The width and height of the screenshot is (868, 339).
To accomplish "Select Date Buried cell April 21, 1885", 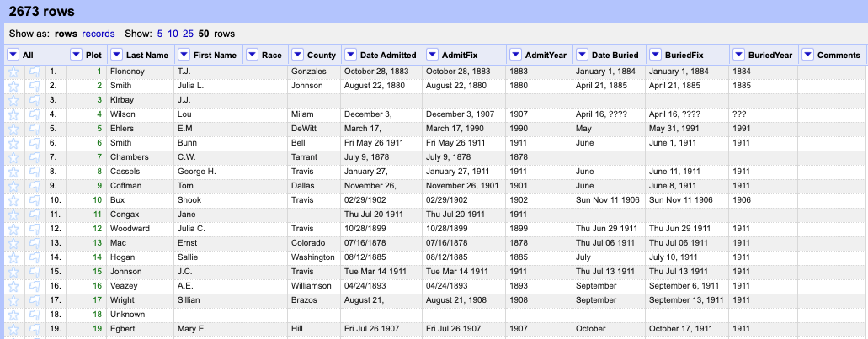I will [x=610, y=86].
